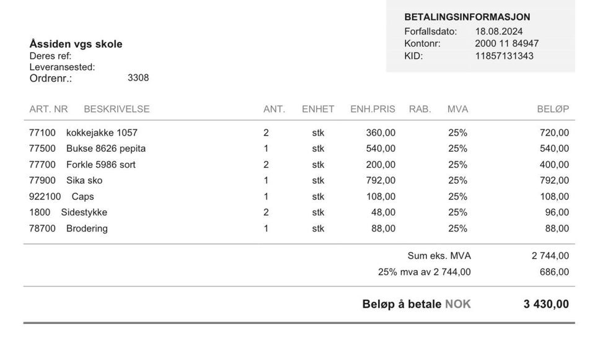The height and width of the screenshot is (364, 595).
Task: Click the total 3 430,00
Action: coord(546,304)
